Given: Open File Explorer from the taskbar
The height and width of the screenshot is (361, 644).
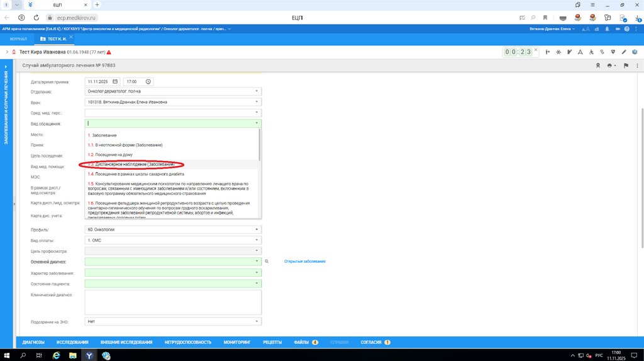Looking at the screenshot, I should pyautogui.click(x=73, y=356).
